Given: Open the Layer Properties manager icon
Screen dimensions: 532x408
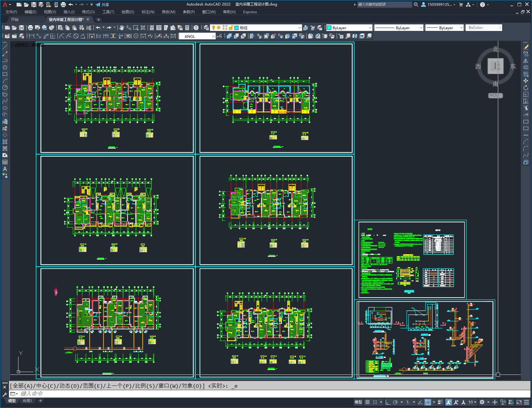Looking at the screenshot, I should point(206,28).
